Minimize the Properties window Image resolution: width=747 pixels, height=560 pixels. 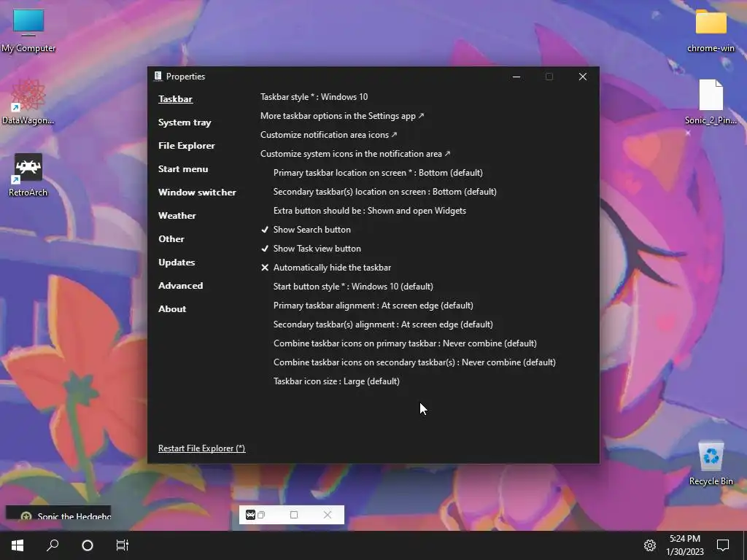point(516,77)
